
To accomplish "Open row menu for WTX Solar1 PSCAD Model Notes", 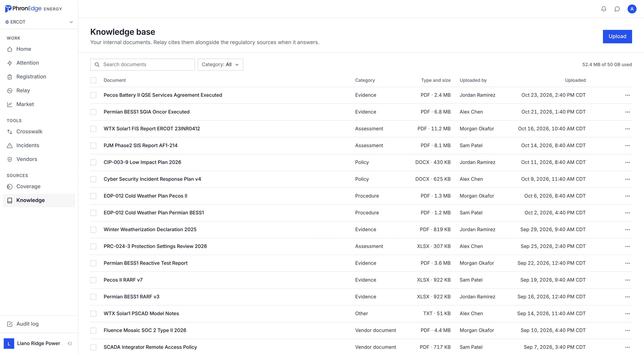I will [x=627, y=313].
